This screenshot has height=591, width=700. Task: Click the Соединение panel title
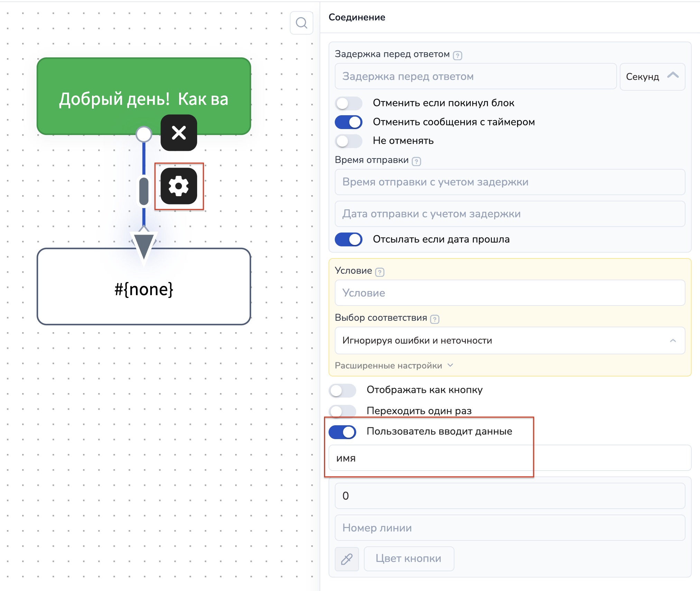pyautogui.click(x=357, y=17)
